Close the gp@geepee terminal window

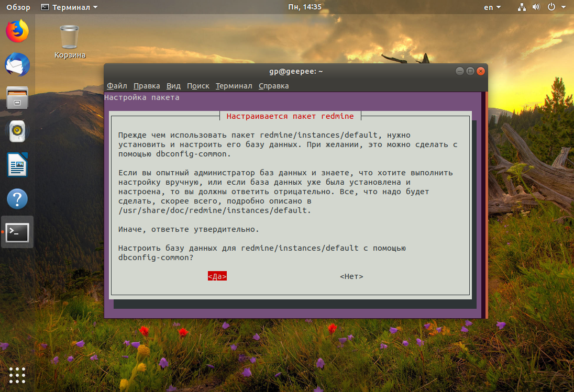[481, 71]
